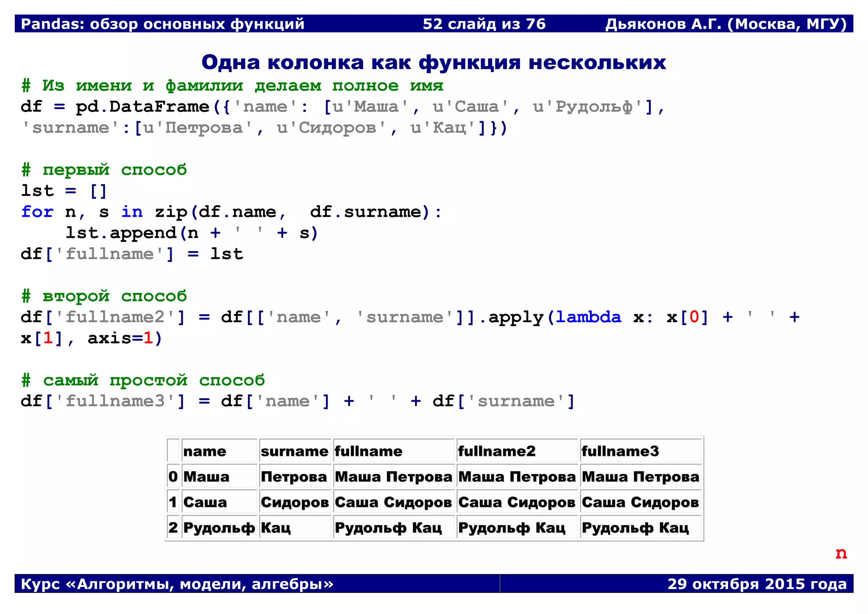Click the 'pd.DataFrame' call in code
Screen dimensions: 868x614
143,106
